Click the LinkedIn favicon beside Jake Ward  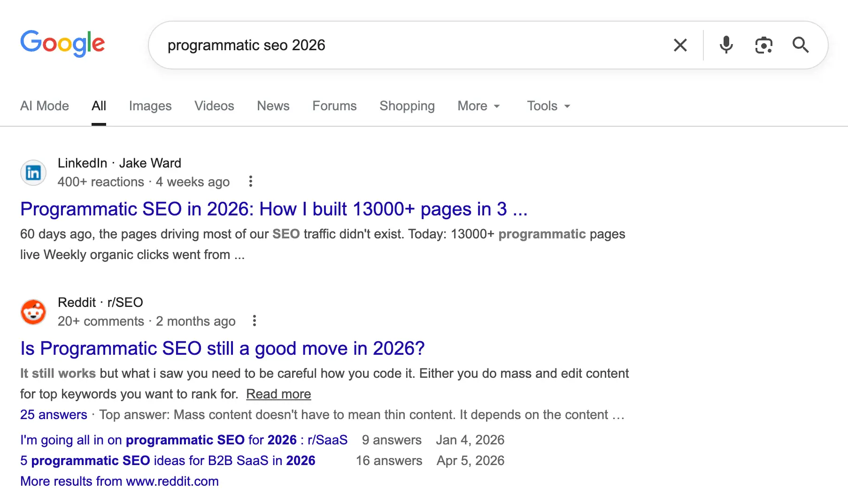pyautogui.click(x=33, y=173)
